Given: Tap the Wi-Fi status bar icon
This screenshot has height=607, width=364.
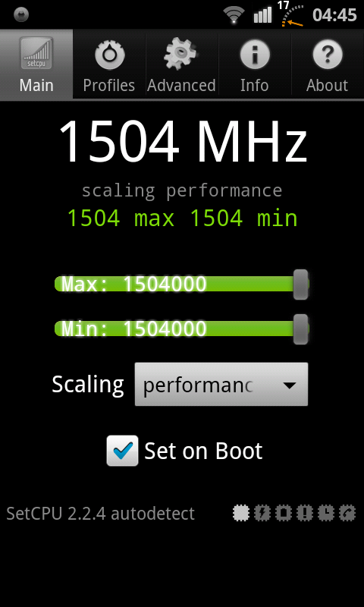Looking at the screenshot, I should point(234,15).
